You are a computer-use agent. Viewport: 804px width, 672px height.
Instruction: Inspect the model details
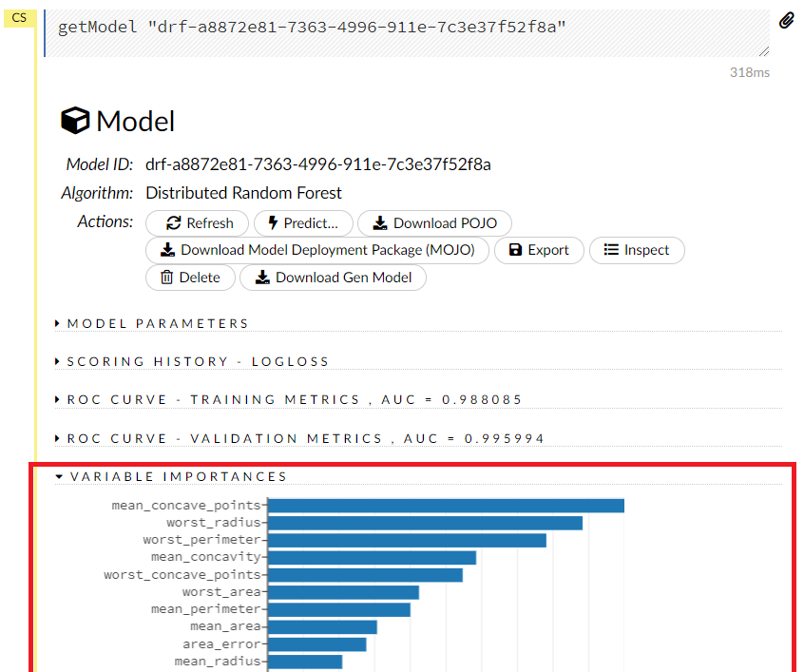click(636, 250)
